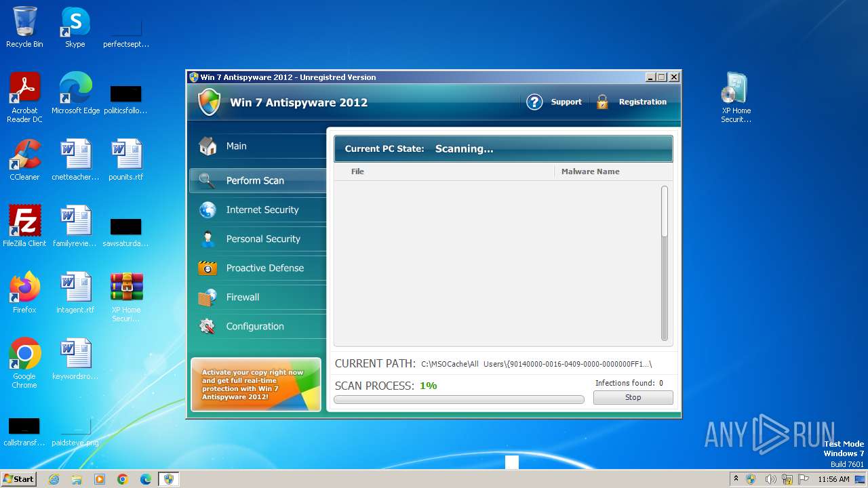Open the Configuration menu item
Screen dimensions: 868x488
[x=258, y=326]
